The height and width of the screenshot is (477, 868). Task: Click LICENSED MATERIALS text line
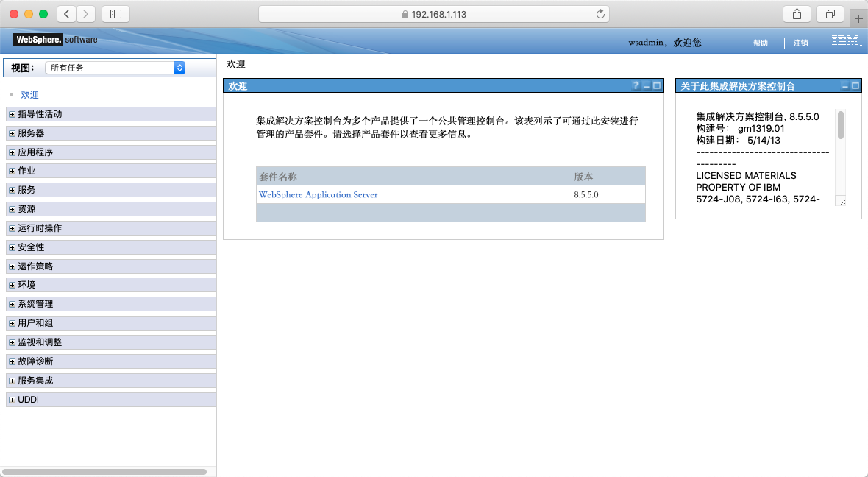click(x=746, y=176)
